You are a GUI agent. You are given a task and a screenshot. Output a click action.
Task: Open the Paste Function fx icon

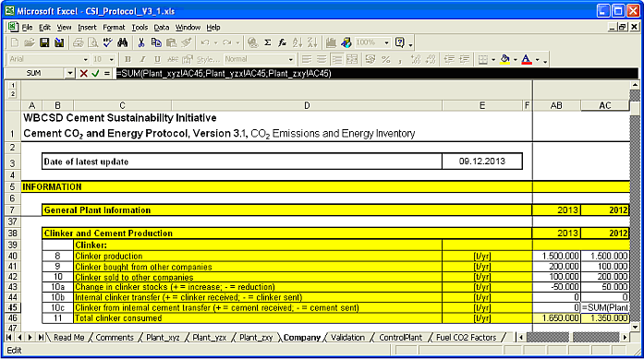click(283, 42)
